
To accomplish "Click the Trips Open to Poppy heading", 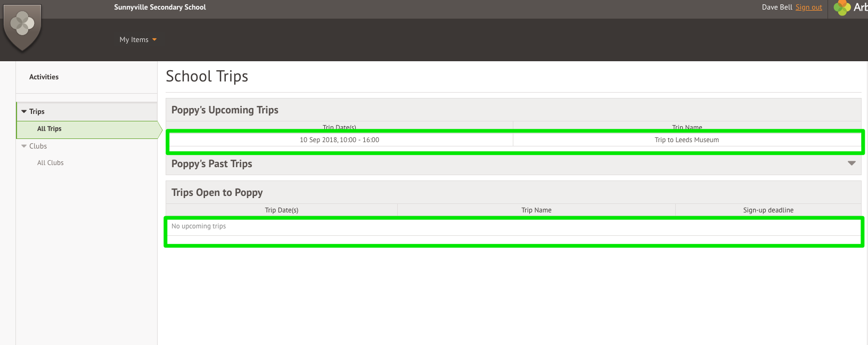I will pos(217,193).
